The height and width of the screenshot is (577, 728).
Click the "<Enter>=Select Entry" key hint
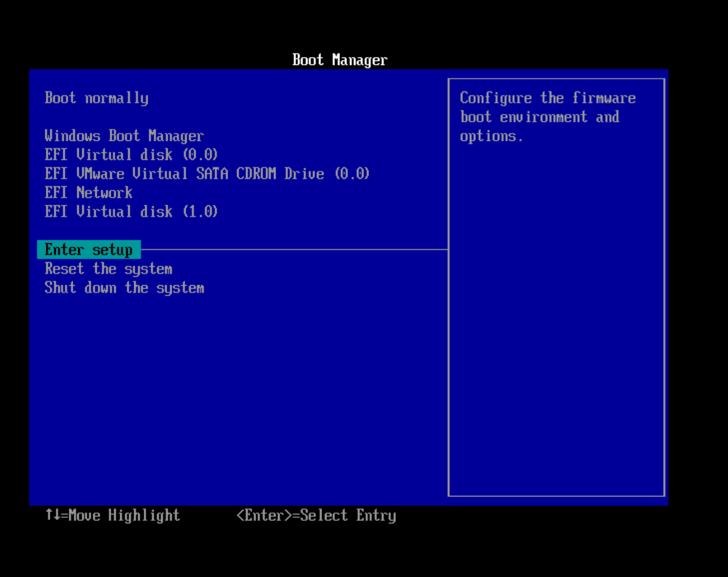pos(316,515)
